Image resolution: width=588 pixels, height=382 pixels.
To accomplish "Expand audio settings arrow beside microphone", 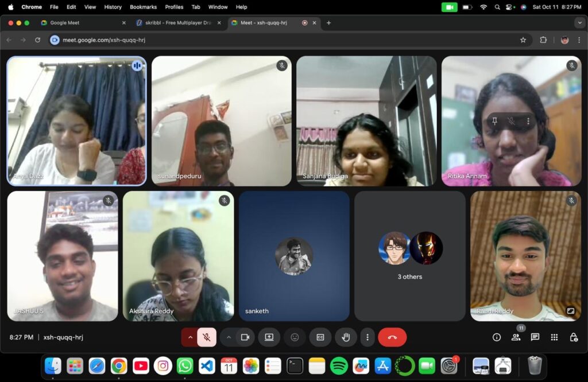I will click(x=190, y=337).
